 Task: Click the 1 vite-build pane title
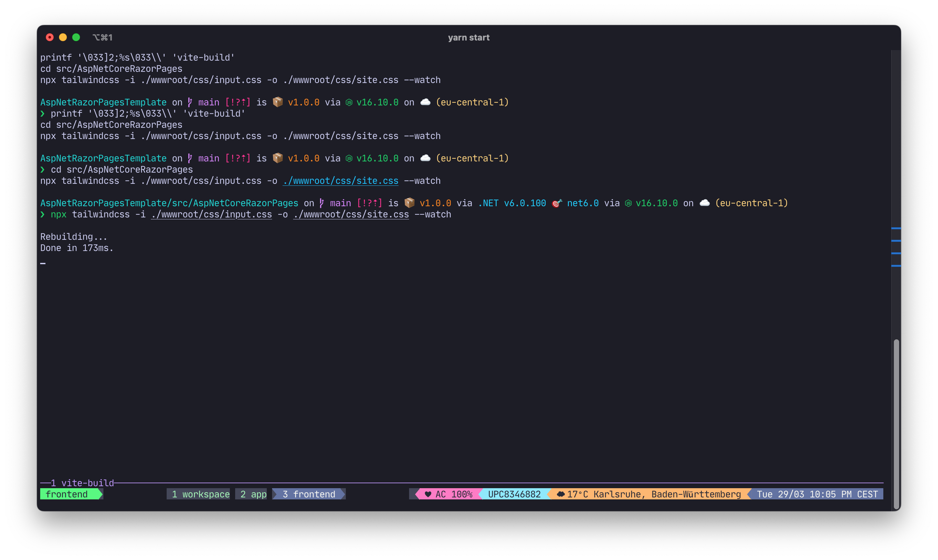pyautogui.click(x=82, y=483)
